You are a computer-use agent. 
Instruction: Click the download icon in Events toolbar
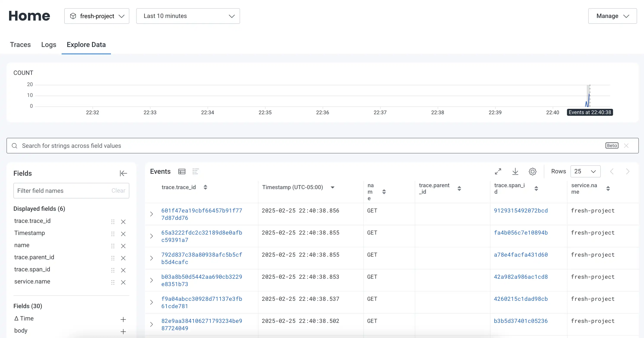515,171
